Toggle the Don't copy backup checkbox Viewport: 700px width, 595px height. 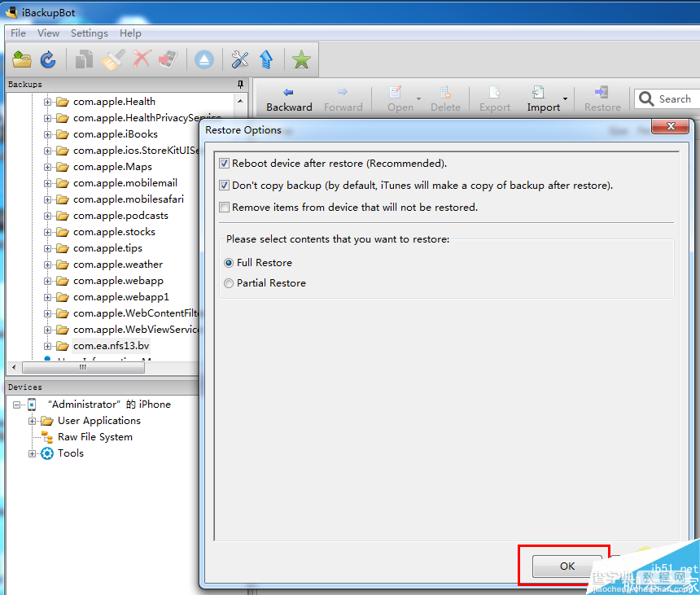click(224, 186)
